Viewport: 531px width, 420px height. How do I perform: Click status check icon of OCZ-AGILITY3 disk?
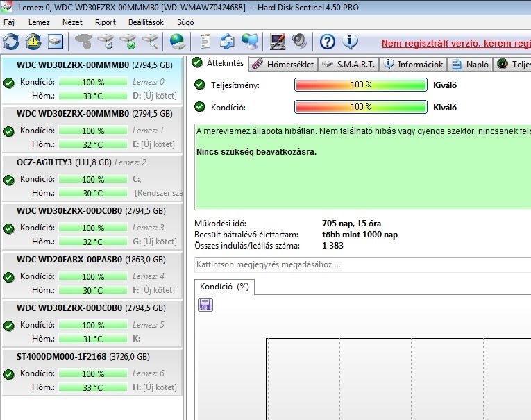click(9, 180)
